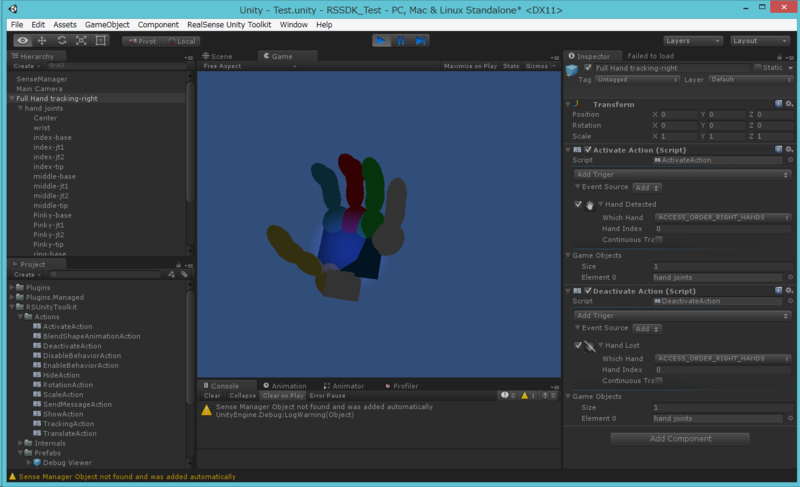This screenshot has width=800, height=487.
Task: Switch to the Profiler tab
Action: pos(402,386)
